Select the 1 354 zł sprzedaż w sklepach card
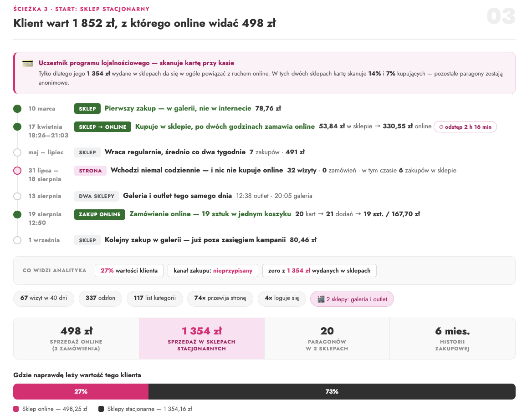The width and height of the screenshot is (527, 420). [x=202, y=339]
